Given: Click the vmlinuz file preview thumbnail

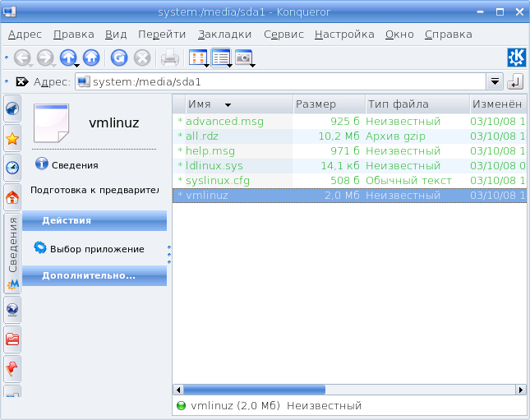Looking at the screenshot, I should point(51,123).
